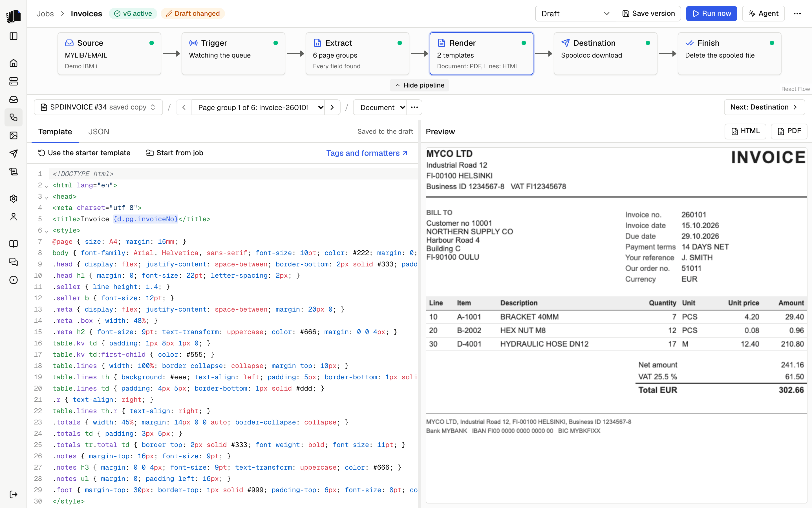Click the log out icon in sidebar
The width and height of the screenshot is (812, 508).
tap(14, 494)
